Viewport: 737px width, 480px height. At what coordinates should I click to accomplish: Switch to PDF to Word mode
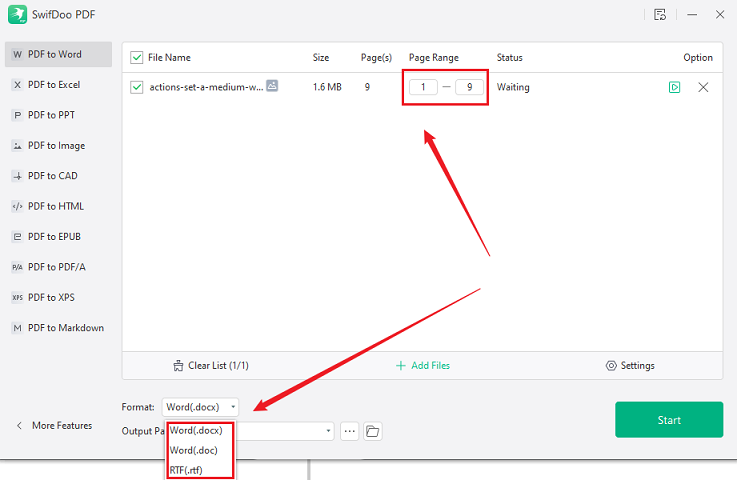click(58, 55)
